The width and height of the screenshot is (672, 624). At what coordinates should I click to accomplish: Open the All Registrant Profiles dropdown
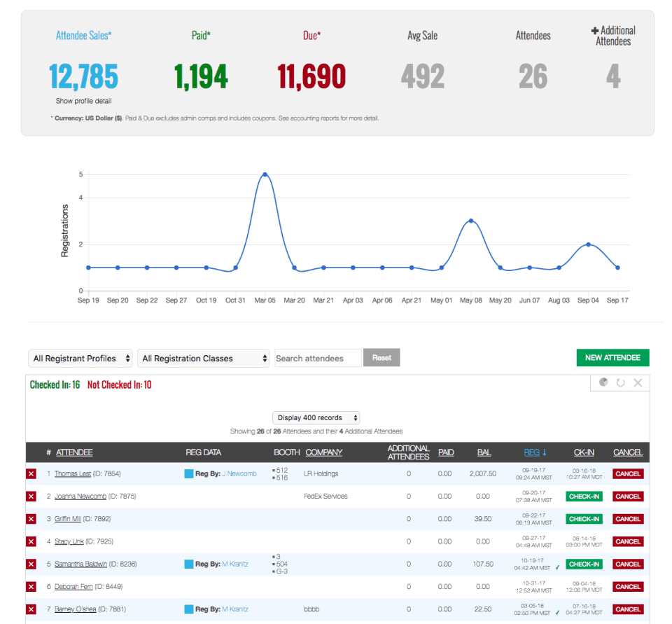point(80,359)
